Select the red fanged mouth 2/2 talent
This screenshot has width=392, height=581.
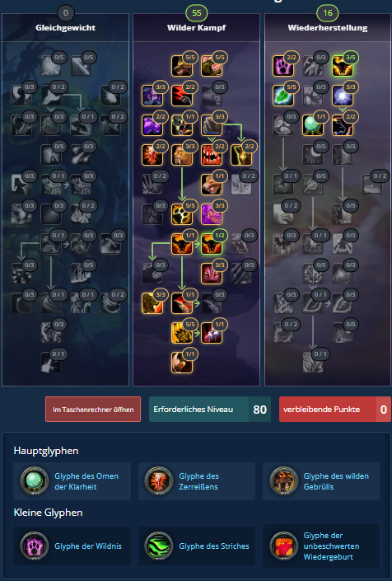point(212,154)
